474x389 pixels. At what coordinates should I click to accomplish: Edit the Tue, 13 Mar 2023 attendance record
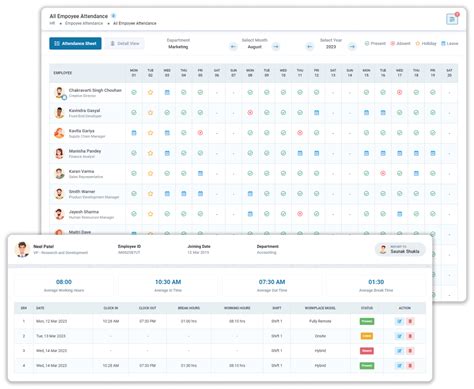click(399, 336)
